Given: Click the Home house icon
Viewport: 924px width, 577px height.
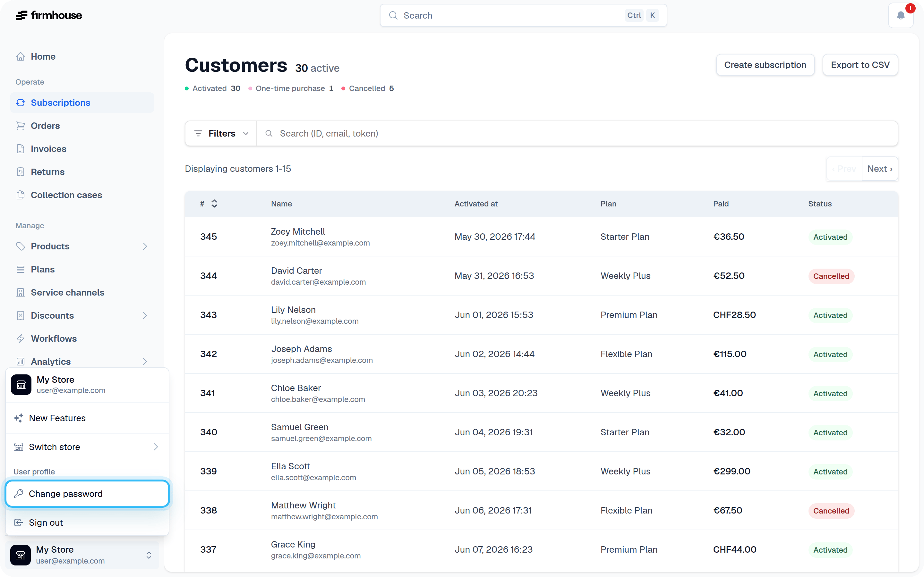Looking at the screenshot, I should [x=21, y=56].
